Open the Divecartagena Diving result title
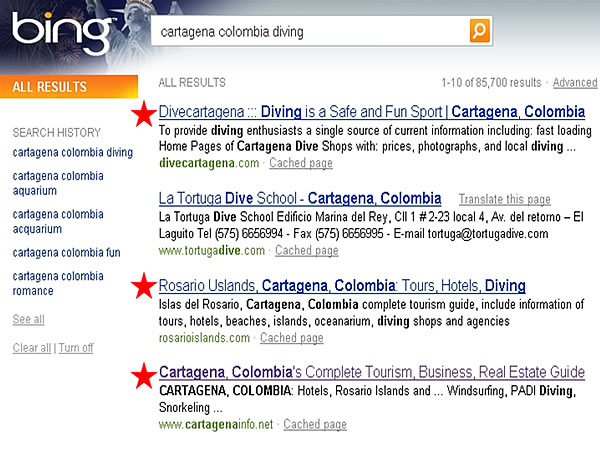The image size is (600, 450). click(358, 112)
